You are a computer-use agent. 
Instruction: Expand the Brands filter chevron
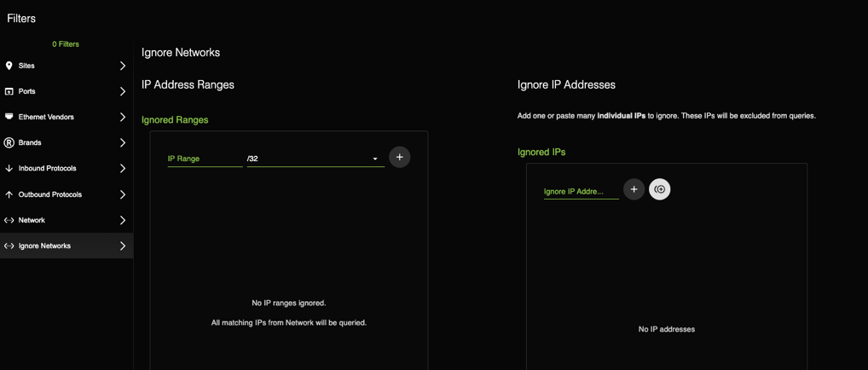pos(123,142)
